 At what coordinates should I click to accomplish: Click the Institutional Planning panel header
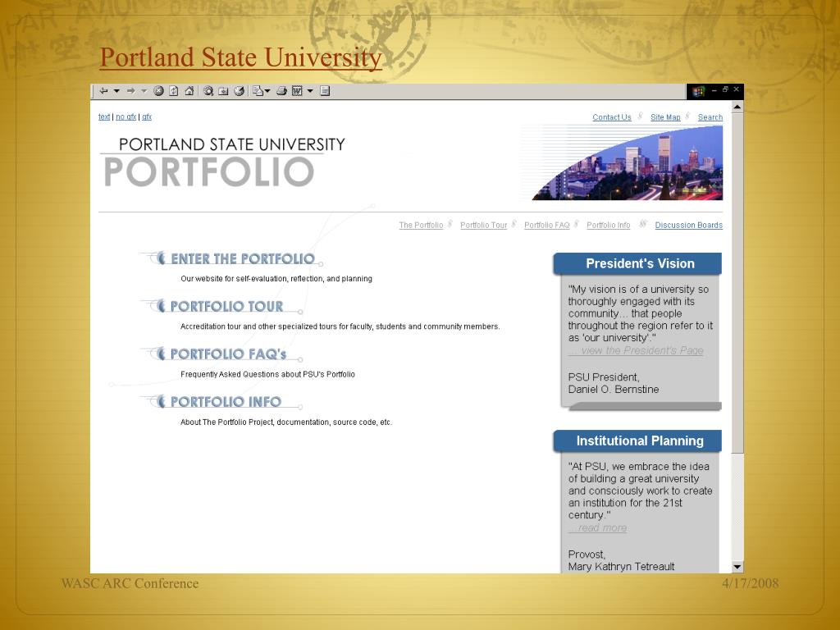point(637,441)
